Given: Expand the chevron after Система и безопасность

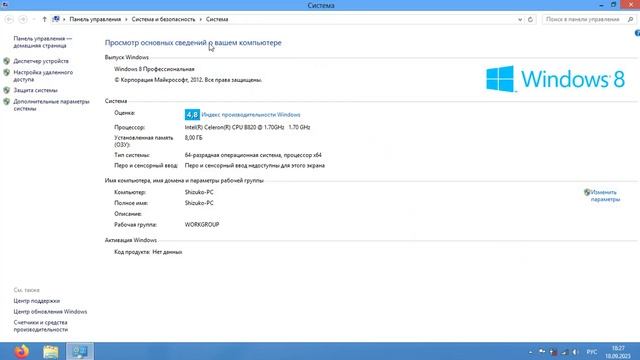Looking at the screenshot, I should pyautogui.click(x=201, y=19).
